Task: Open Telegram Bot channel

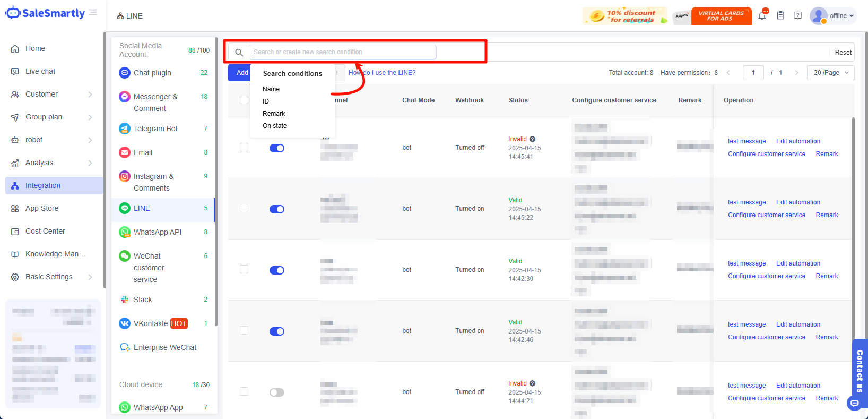Action: point(155,129)
